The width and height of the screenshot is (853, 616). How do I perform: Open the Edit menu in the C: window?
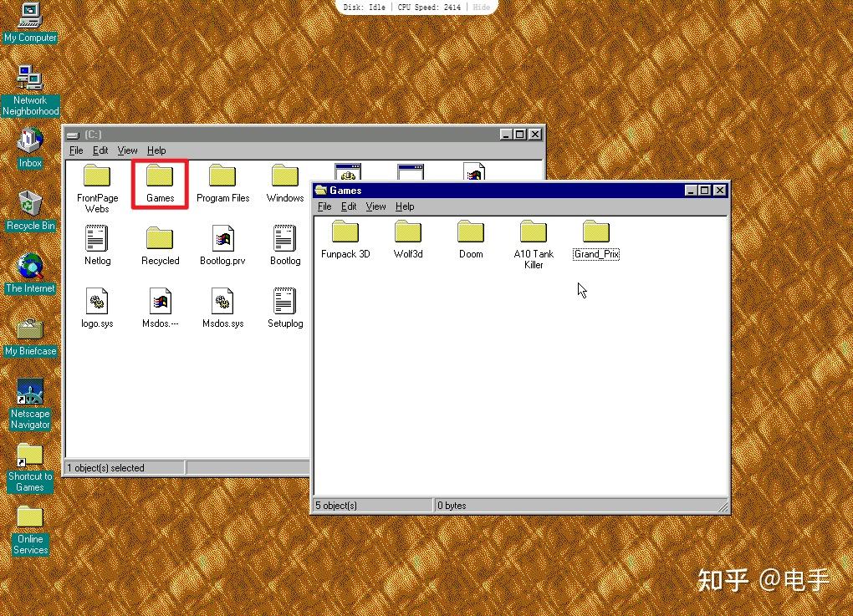(x=100, y=150)
